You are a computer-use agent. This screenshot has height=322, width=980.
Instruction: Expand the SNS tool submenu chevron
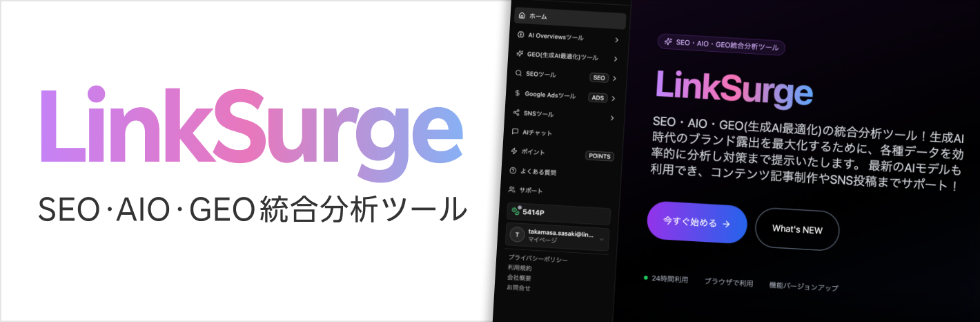click(611, 118)
